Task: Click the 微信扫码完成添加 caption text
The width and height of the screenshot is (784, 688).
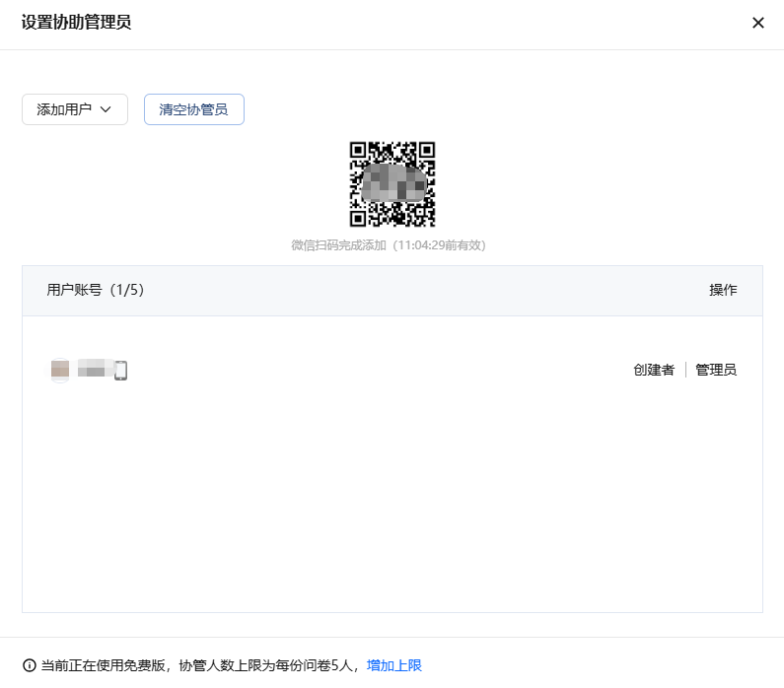Action: pos(389,245)
